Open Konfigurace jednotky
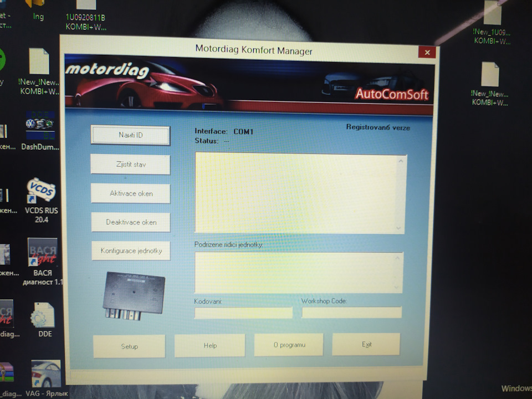The height and width of the screenshot is (399, 532). (x=131, y=250)
